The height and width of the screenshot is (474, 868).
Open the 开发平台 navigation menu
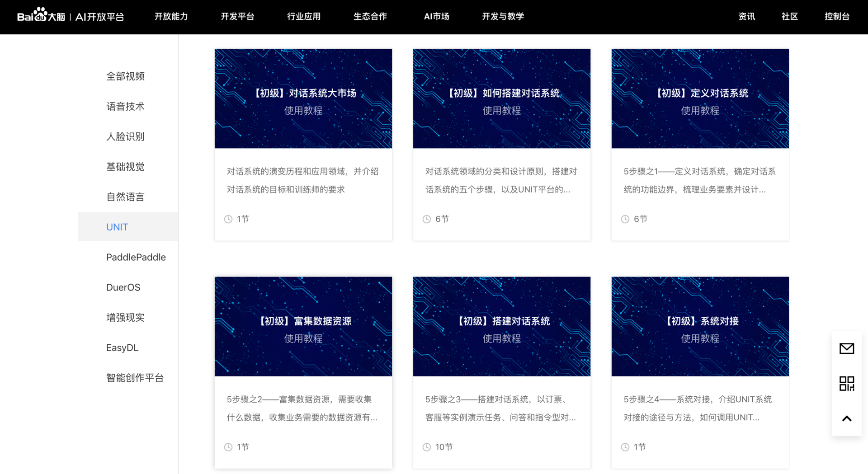[x=237, y=16]
